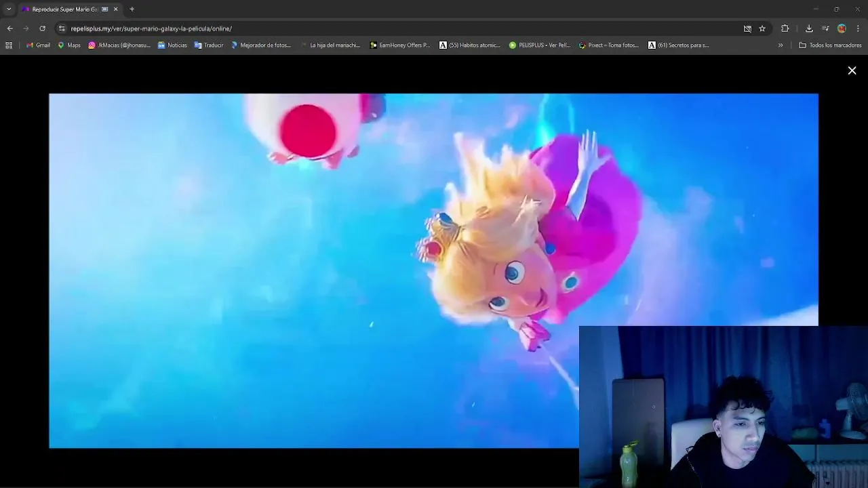Screen dimensions: 868x488
Task: Open the Gmail bookmark
Action: pyautogui.click(x=38, y=45)
